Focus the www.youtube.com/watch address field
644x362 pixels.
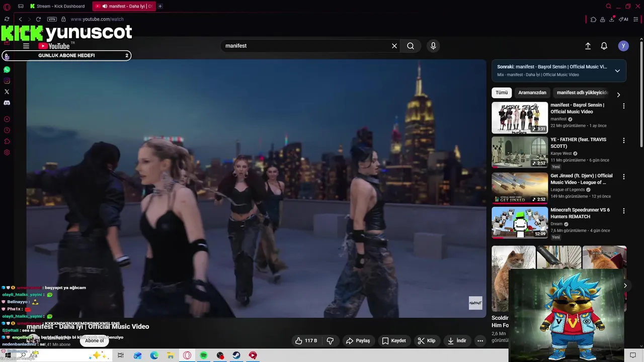[97, 19]
